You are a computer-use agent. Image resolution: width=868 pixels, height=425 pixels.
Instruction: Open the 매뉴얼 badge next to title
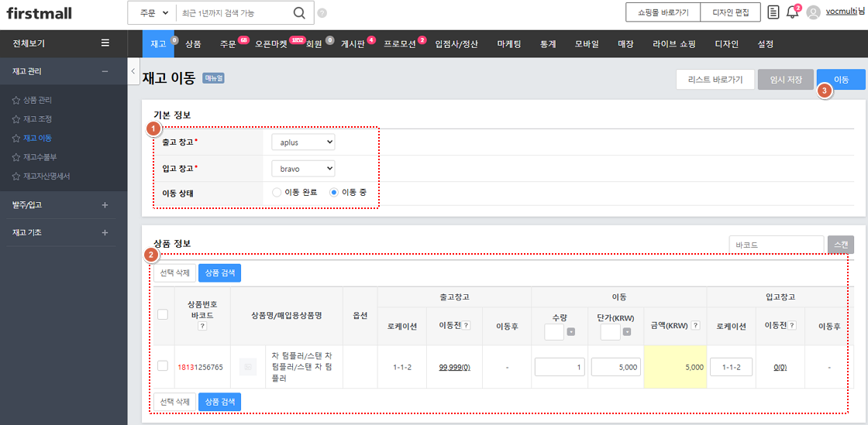click(213, 78)
